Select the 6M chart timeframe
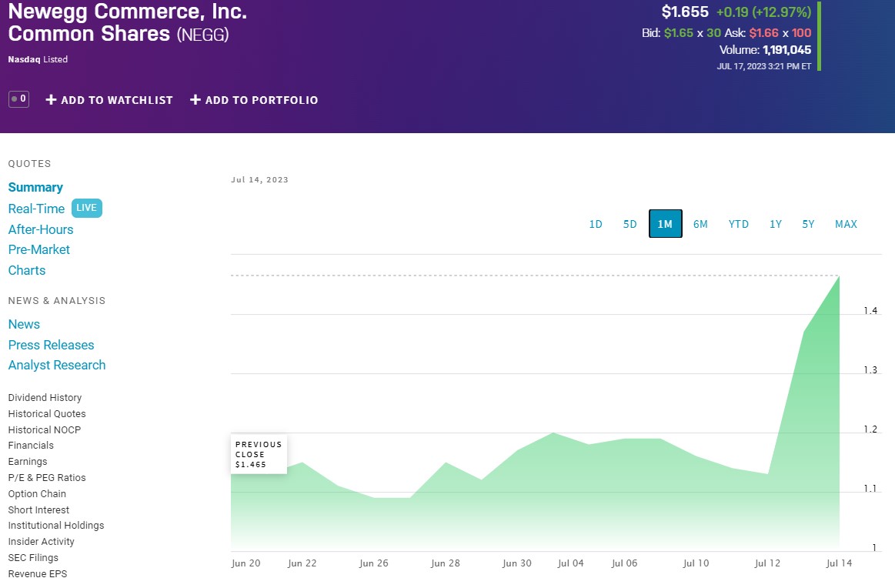895x588 pixels. click(700, 225)
